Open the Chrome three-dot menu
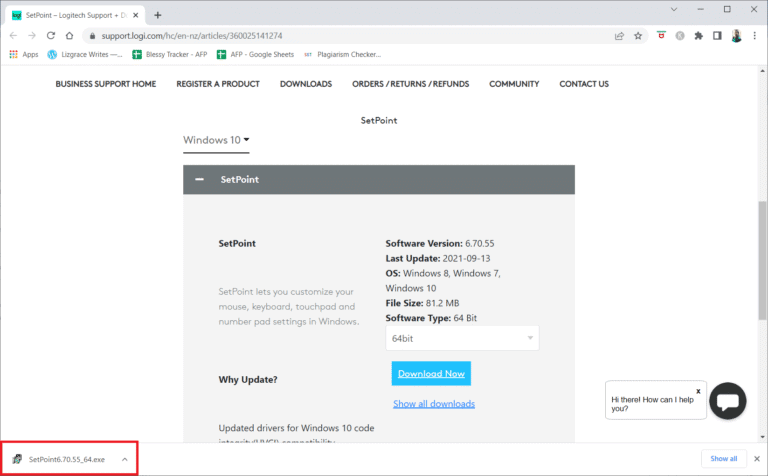768x476 pixels. pyautogui.click(x=756, y=35)
